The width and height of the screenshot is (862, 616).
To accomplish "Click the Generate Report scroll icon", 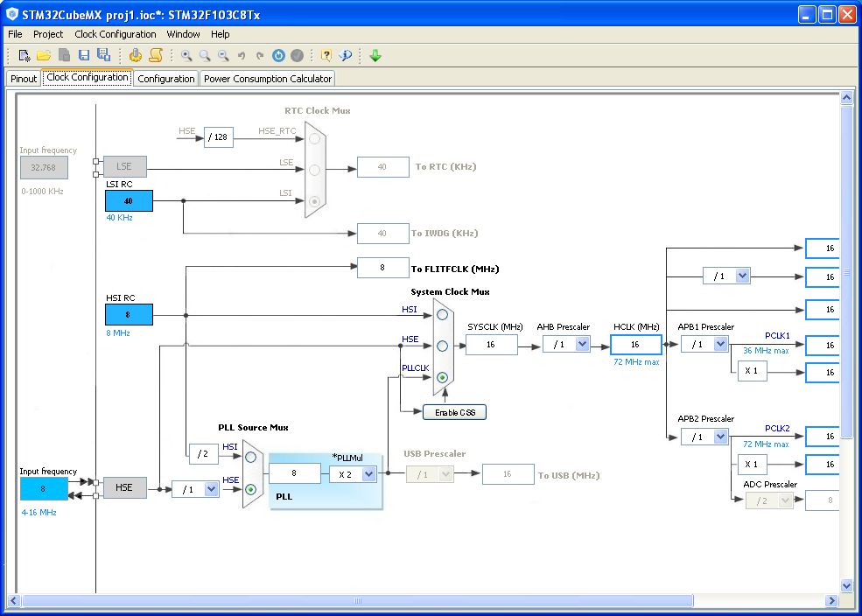I will click(x=156, y=55).
